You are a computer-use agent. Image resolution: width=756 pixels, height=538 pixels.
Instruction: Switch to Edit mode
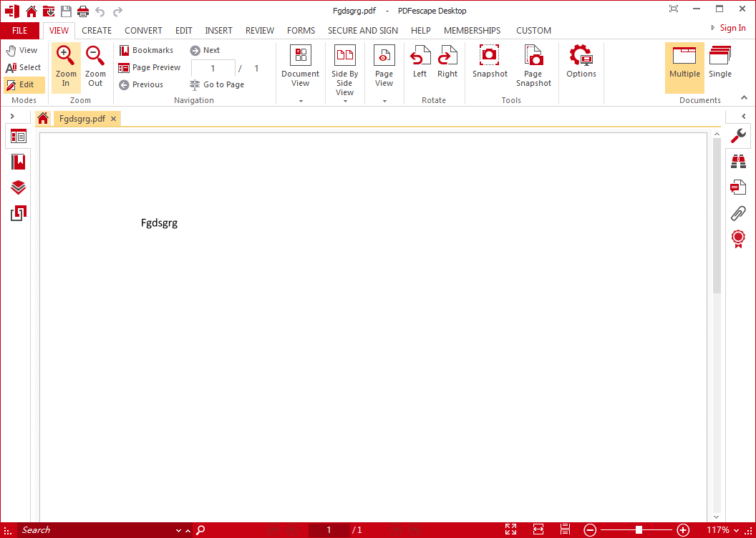click(21, 84)
